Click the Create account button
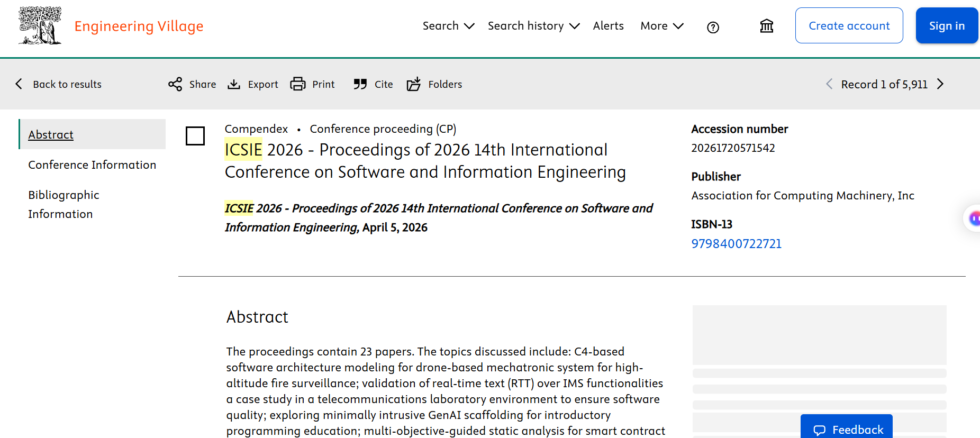Viewport: 980px width, 438px height. click(x=849, y=25)
